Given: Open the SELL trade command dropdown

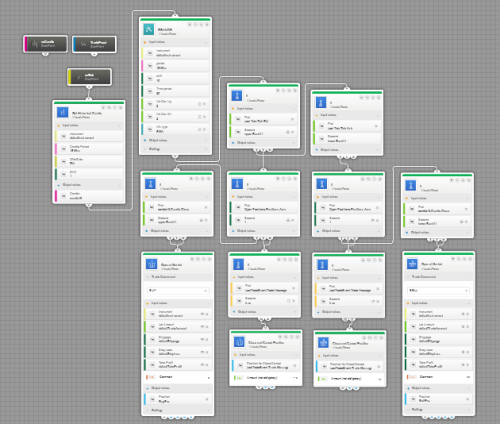Looking at the screenshot, I should point(438,291).
